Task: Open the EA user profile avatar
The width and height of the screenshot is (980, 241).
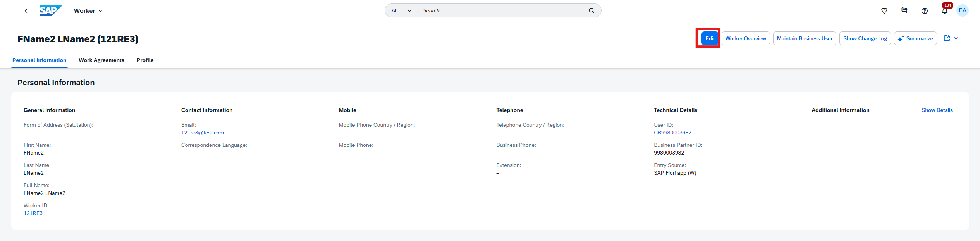Action: coord(963,10)
